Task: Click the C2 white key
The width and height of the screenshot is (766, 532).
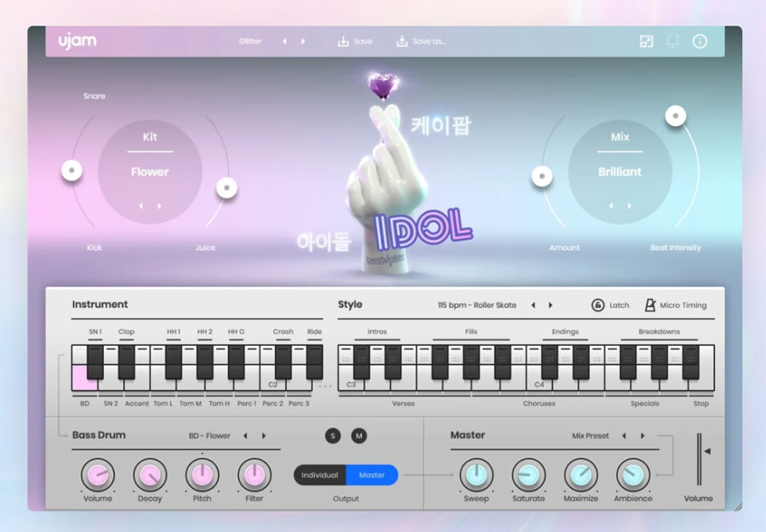Action: pos(272,384)
